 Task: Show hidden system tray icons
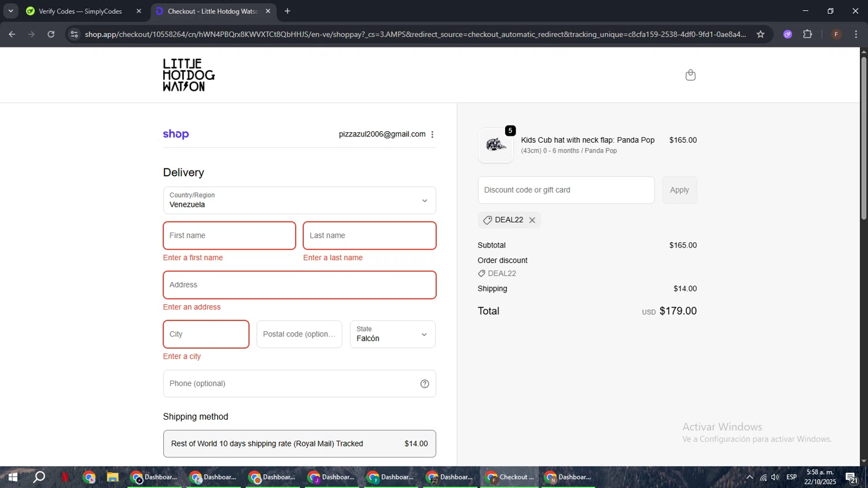(749, 478)
